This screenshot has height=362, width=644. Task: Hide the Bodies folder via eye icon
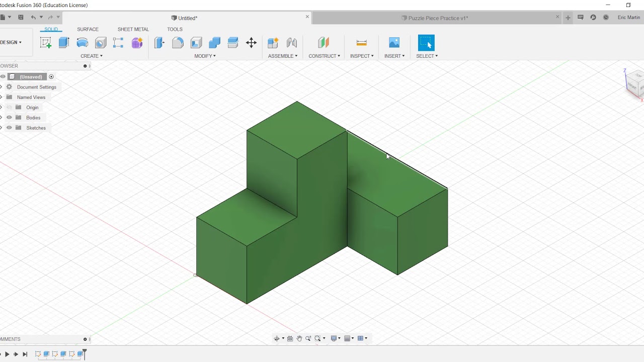point(9,117)
